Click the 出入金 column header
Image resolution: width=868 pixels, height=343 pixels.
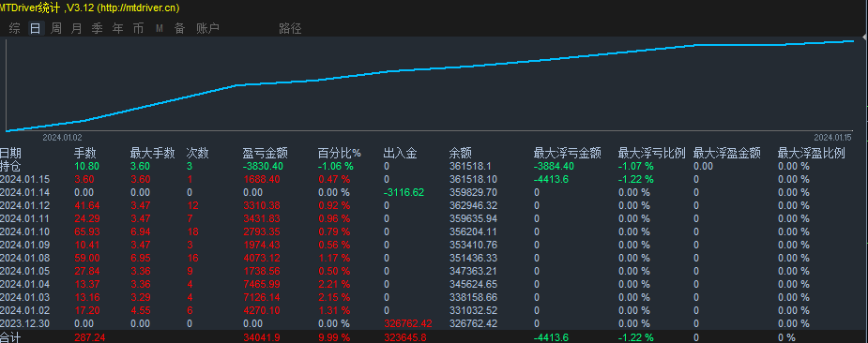(401, 154)
